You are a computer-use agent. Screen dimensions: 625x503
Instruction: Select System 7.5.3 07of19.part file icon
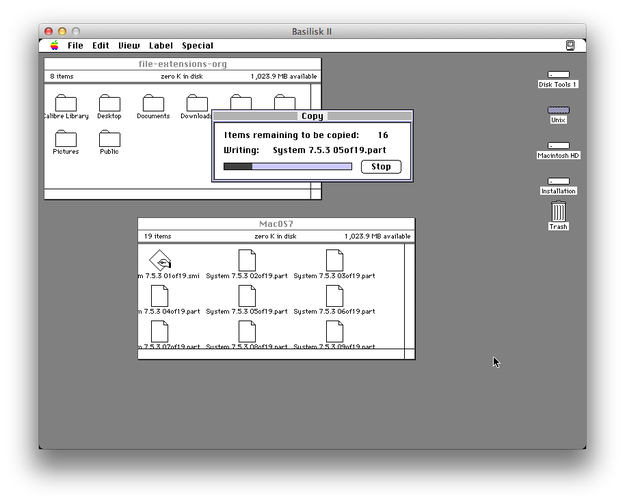coord(159,331)
